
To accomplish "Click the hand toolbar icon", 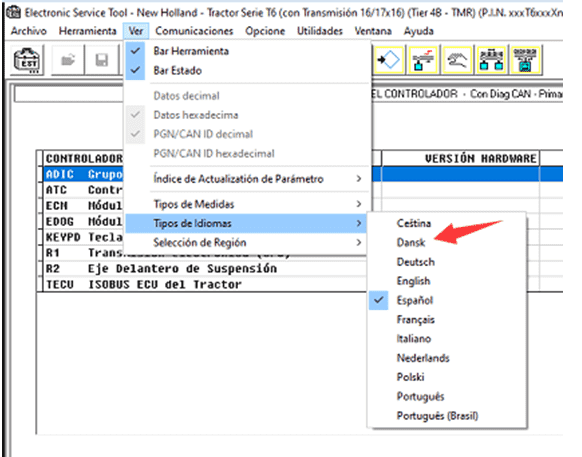I will (x=457, y=59).
